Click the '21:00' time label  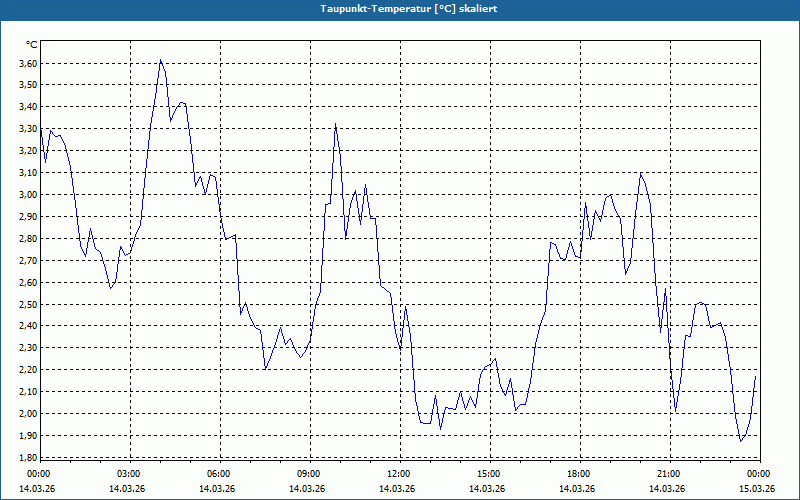tap(668, 474)
